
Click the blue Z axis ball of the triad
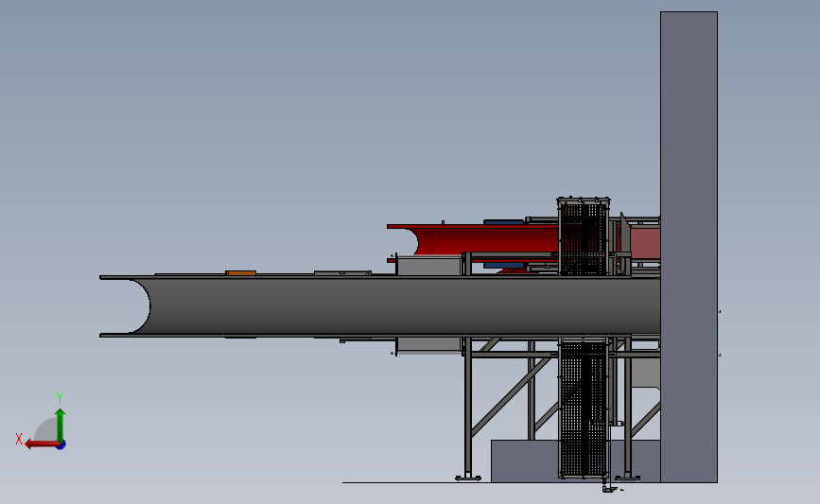pos(61,445)
